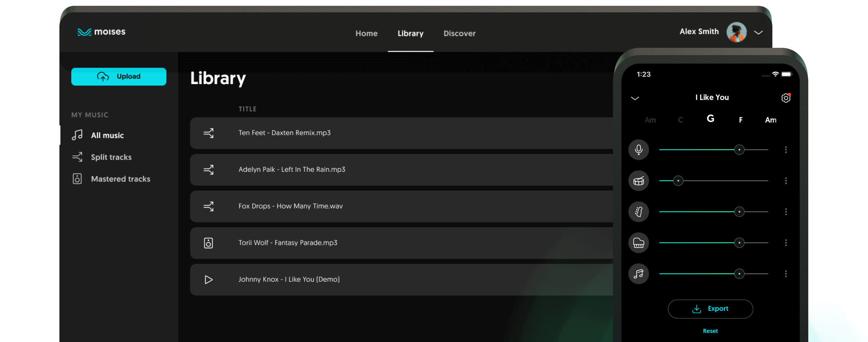Select Split tracks in the sidebar
The width and height of the screenshot is (868, 342).
(x=111, y=157)
